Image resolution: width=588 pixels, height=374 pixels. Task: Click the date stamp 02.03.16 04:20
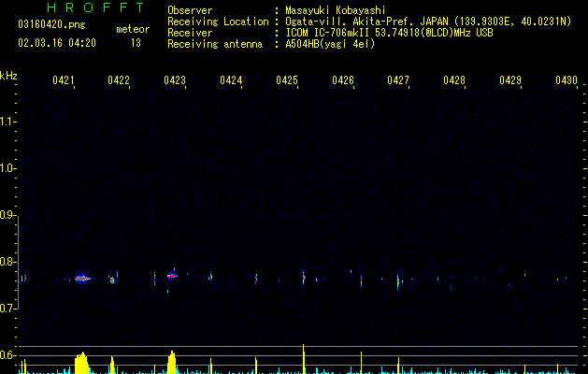(57, 43)
